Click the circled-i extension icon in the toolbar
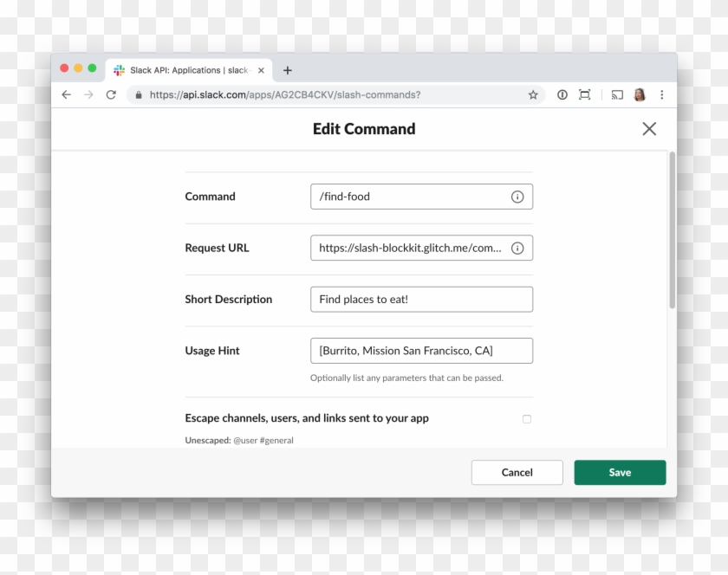This screenshot has height=575, width=728. point(562,95)
